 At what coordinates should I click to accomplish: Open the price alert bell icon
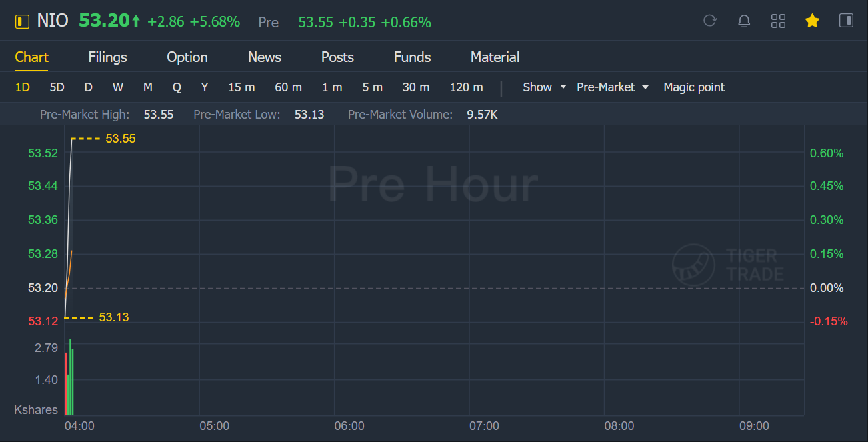click(x=744, y=21)
